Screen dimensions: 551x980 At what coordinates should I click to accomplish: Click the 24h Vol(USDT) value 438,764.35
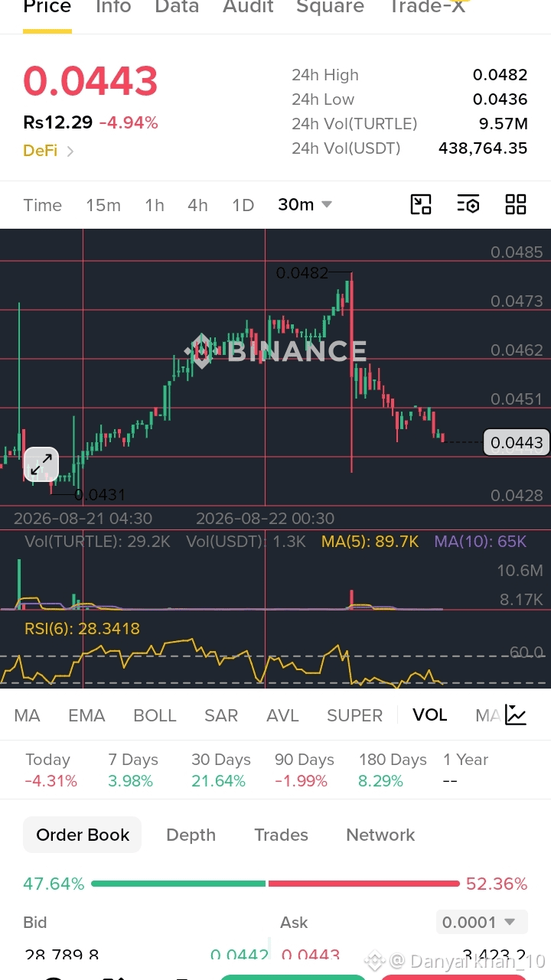pyautogui.click(x=483, y=148)
